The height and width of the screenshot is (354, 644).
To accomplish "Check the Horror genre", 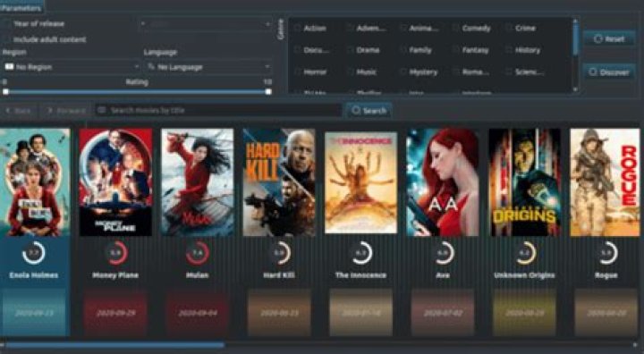I will pyautogui.click(x=297, y=72).
